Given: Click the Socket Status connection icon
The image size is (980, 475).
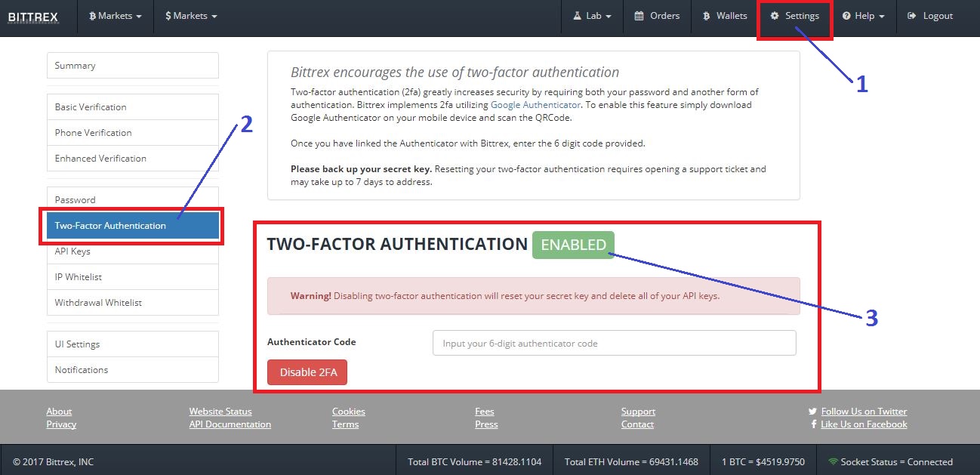Looking at the screenshot, I should [x=834, y=462].
